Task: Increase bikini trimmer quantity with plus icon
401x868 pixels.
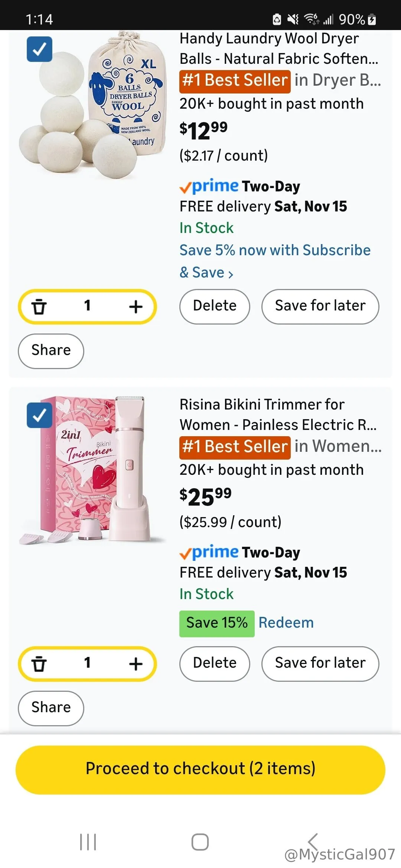Action: click(x=136, y=664)
